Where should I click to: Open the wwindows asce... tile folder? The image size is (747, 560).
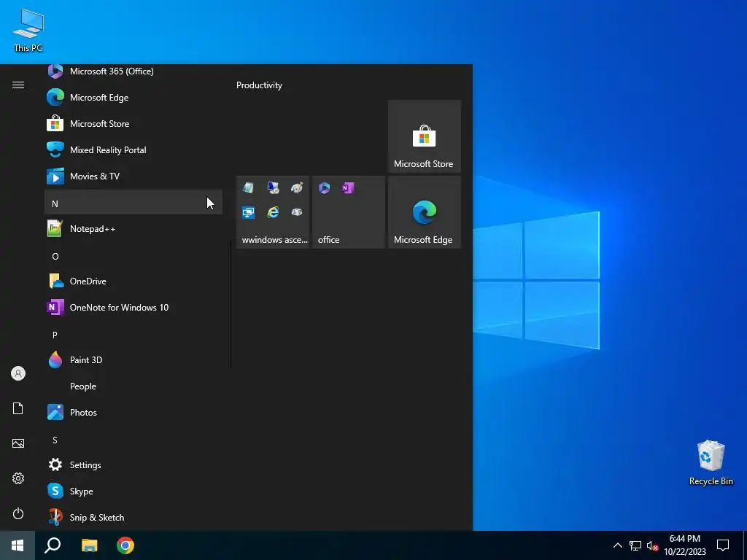coord(273,212)
